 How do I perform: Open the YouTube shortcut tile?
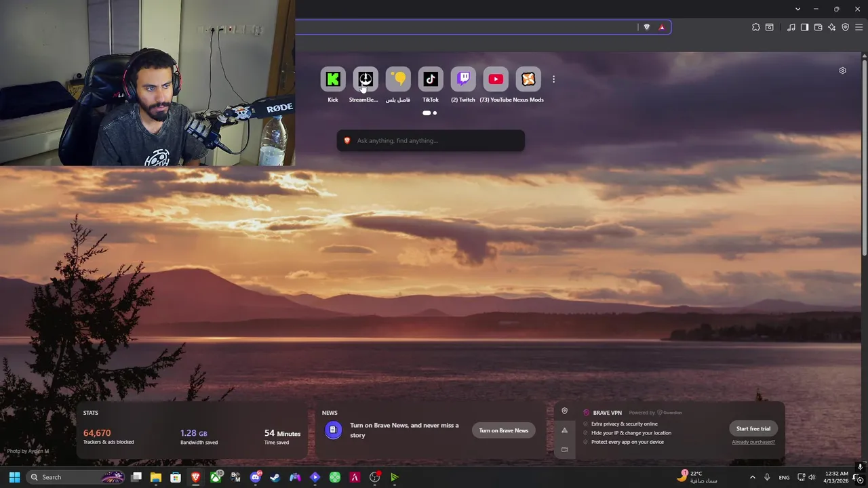tap(496, 79)
